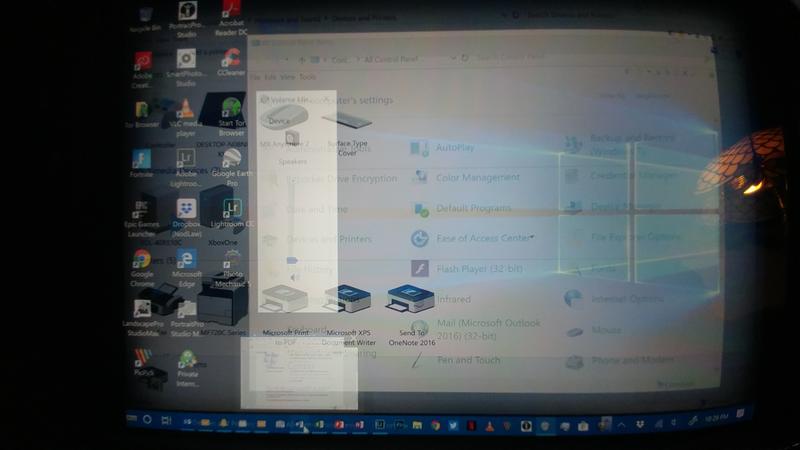Open Twitter from the taskbar
Screen dimensions: 800x450
[453, 425]
